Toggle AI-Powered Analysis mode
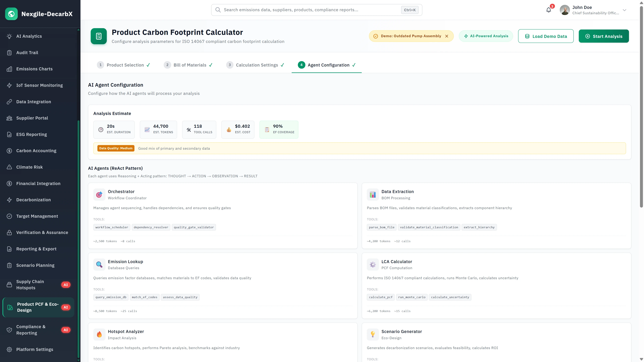Viewport: 644px width, 362px height. (x=486, y=36)
